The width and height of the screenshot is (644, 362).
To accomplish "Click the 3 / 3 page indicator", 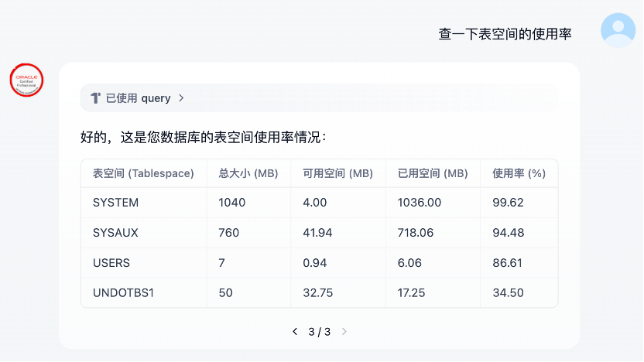I will pyautogui.click(x=319, y=332).
